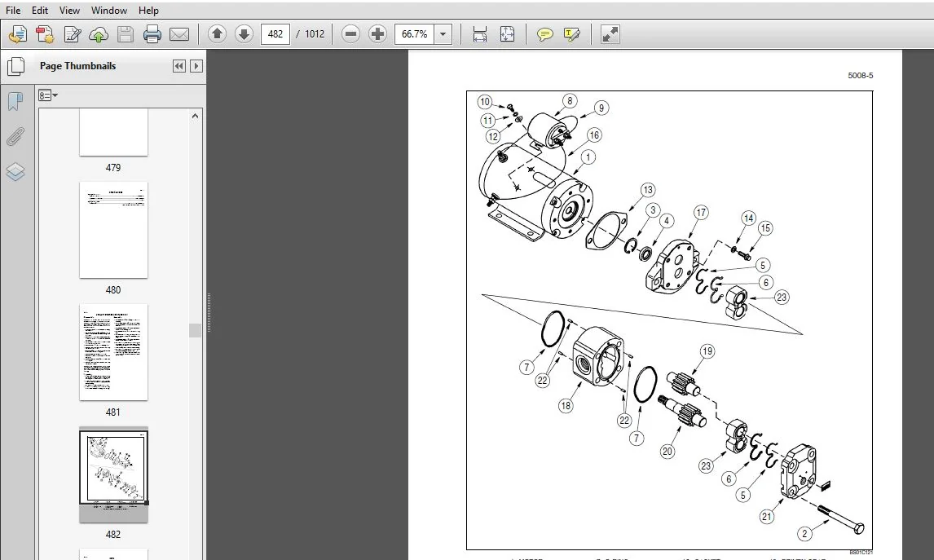
Task: Open the zoom level dropdown arrow
Action: 443,34
